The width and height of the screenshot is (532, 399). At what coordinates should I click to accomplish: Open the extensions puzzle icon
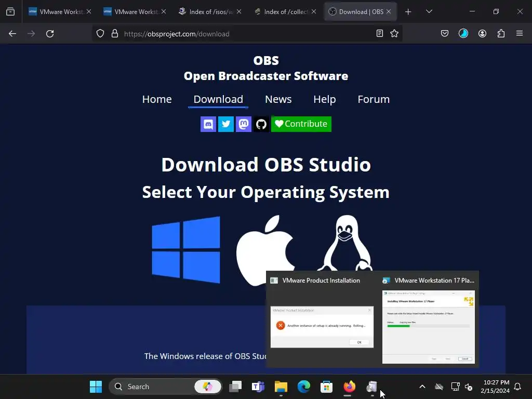pos(501,33)
